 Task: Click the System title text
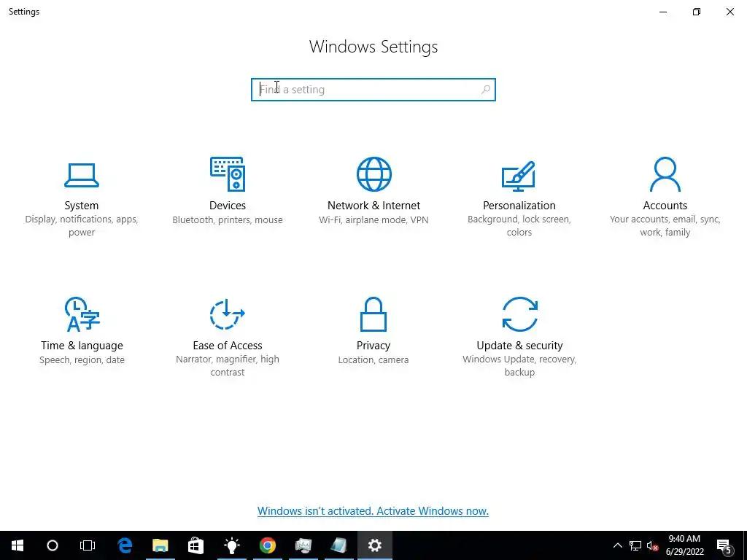[82, 206]
